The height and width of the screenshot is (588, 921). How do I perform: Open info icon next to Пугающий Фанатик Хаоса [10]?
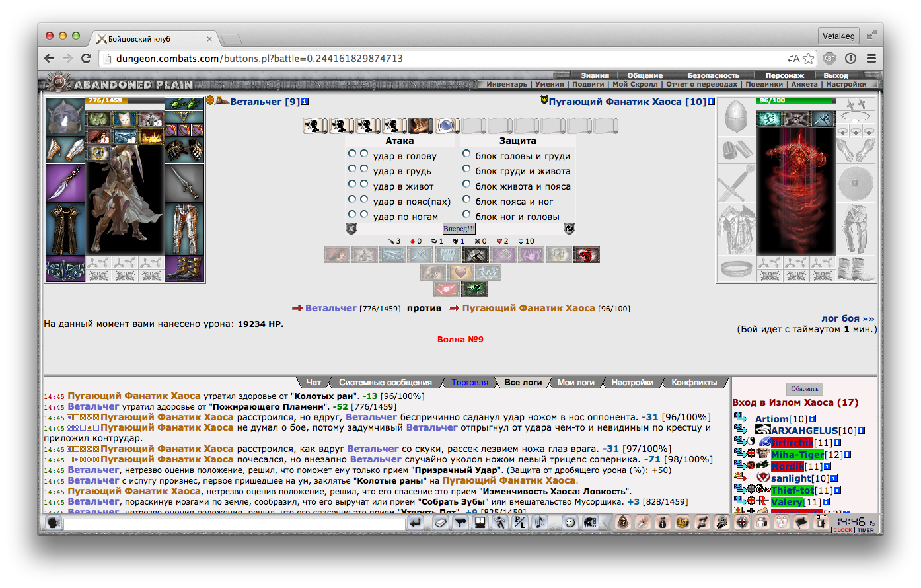[711, 102]
